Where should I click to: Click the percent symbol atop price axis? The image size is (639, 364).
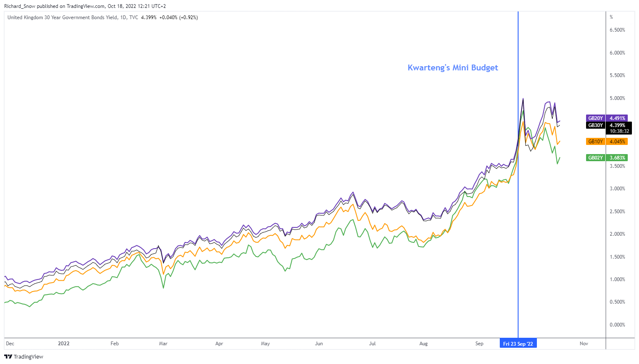pos(611,17)
